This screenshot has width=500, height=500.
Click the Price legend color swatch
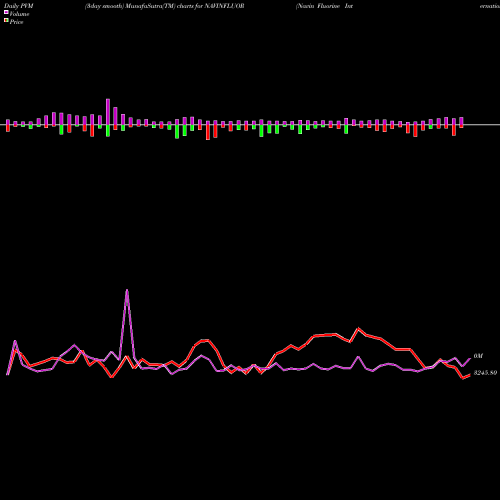[x=6, y=21]
